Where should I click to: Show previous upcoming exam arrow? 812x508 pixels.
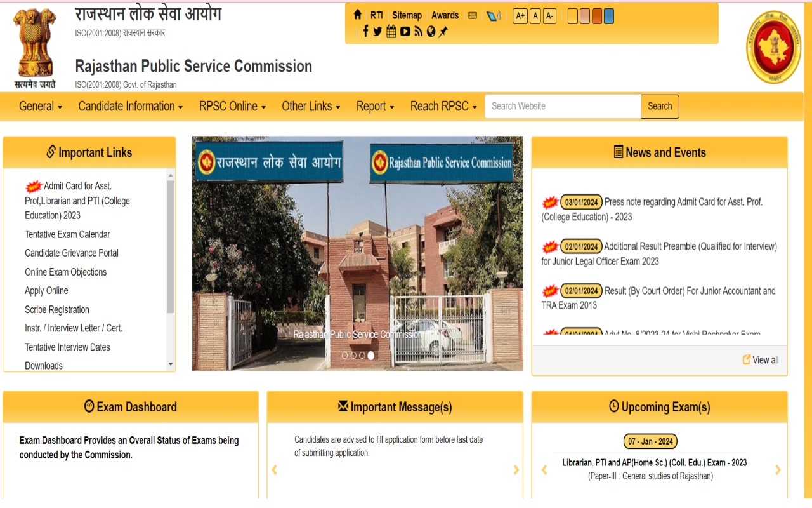coord(544,470)
